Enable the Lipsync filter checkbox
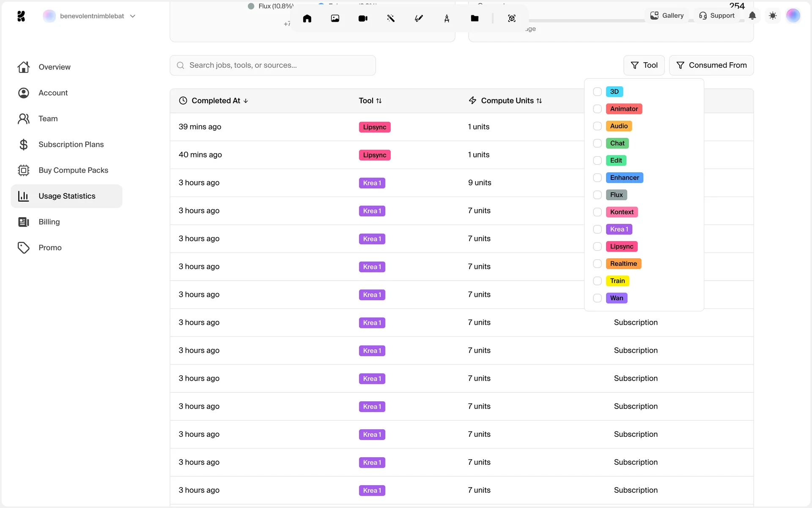The width and height of the screenshot is (812, 508). coord(597,246)
